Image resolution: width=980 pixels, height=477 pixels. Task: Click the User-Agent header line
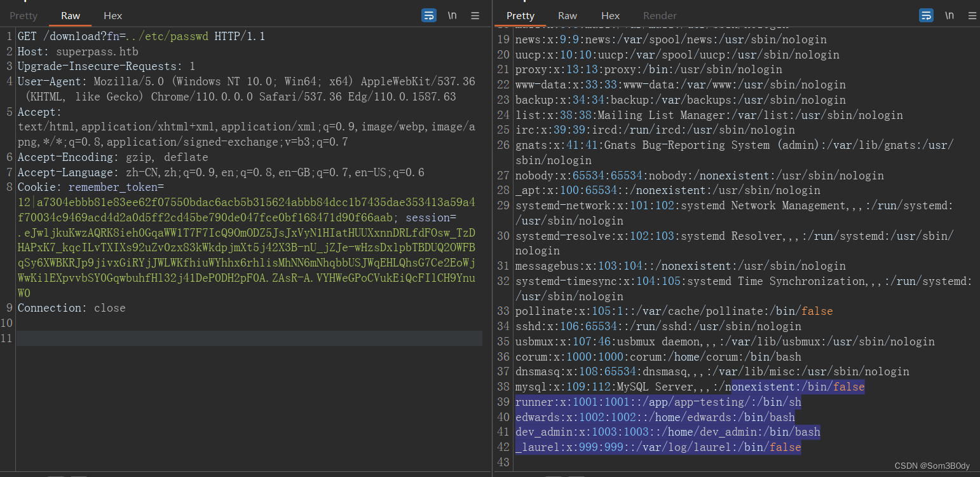[x=246, y=89]
